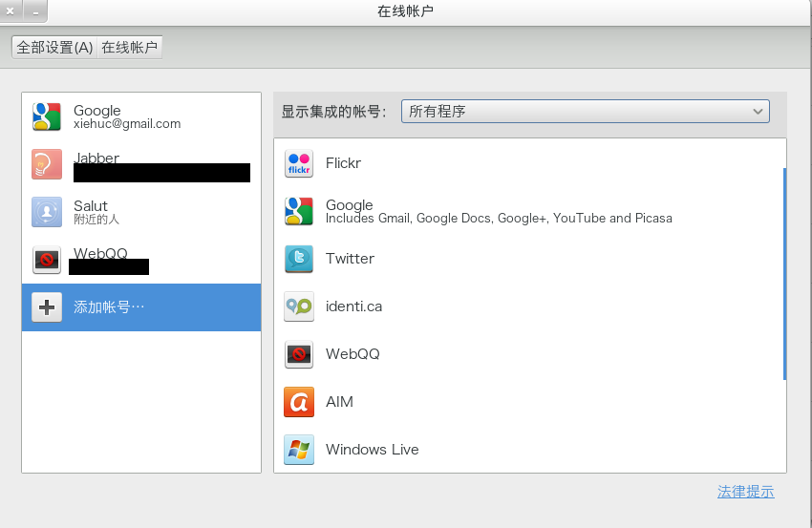Viewport: 812px width, 528px height.
Task: Choose the Twitter provider label
Action: click(350, 259)
